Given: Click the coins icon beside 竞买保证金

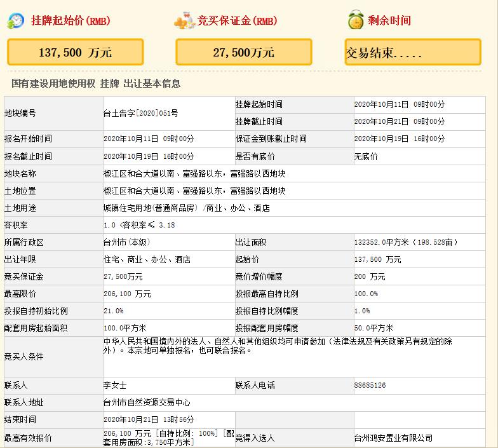Looking at the screenshot, I should [184, 21].
